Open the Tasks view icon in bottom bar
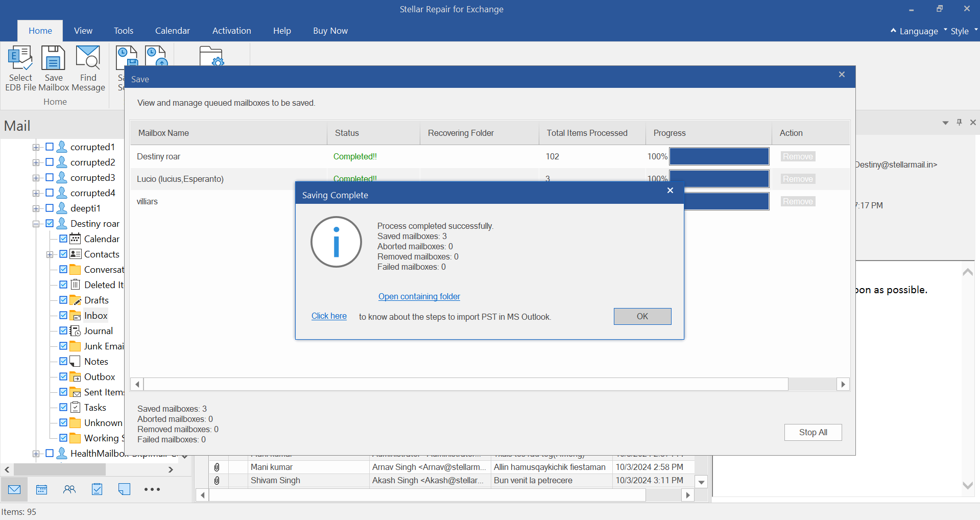 pos(97,489)
